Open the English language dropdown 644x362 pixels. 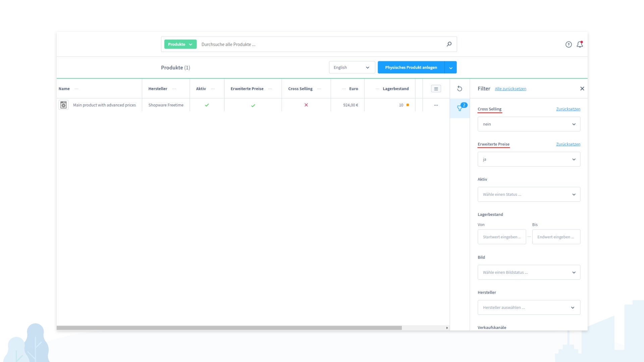[x=352, y=67]
